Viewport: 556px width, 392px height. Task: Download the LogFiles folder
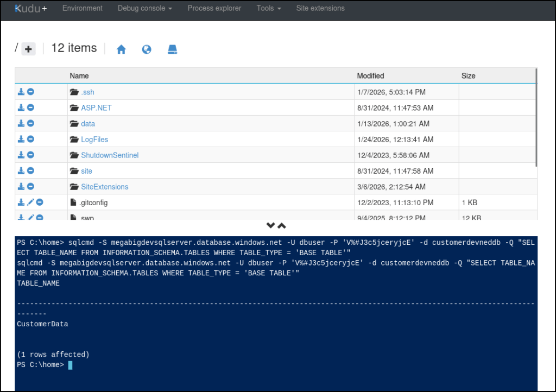tap(21, 140)
